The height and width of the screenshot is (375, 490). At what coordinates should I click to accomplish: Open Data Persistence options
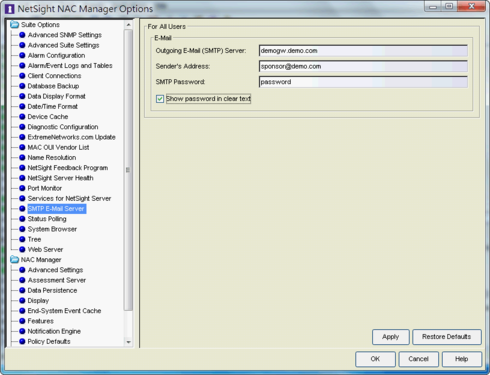(x=52, y=290)
